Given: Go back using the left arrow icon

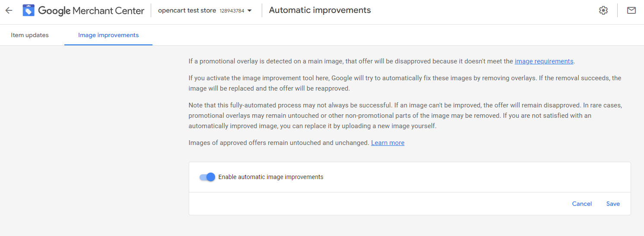Looking at the screenshot, I should pyautogui.click(x=9, y=10).
